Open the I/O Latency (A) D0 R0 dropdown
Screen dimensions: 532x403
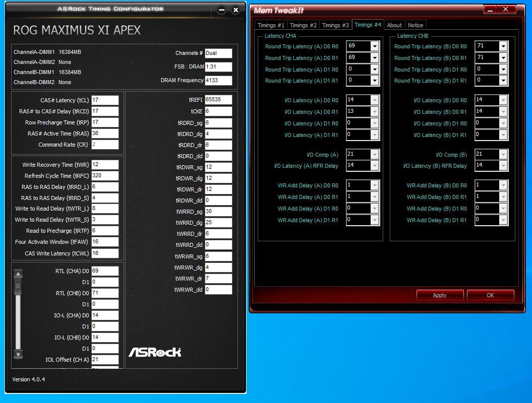pos(375,100)
